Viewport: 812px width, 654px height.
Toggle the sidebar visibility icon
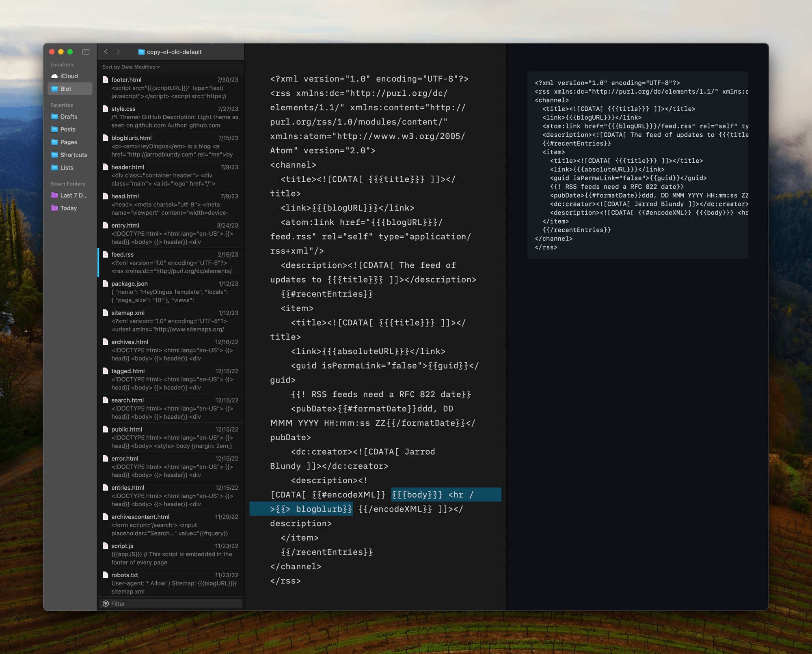click(86, 52)
